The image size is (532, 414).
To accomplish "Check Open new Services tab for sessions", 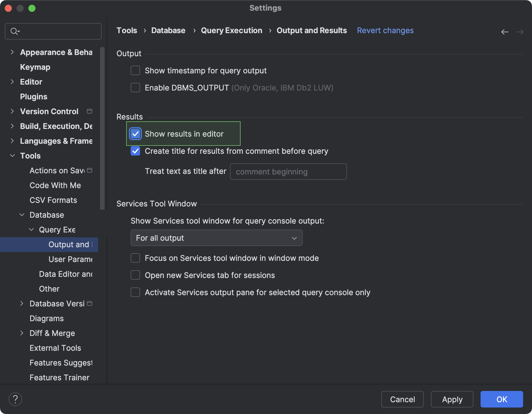I will click(135, 275).
